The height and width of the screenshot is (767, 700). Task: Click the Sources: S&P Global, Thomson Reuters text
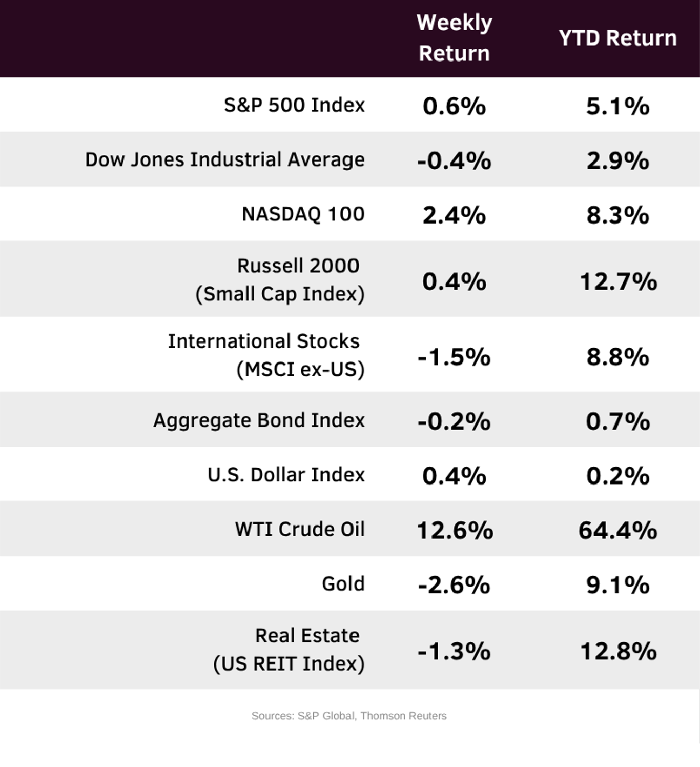(x=349, y=716)
